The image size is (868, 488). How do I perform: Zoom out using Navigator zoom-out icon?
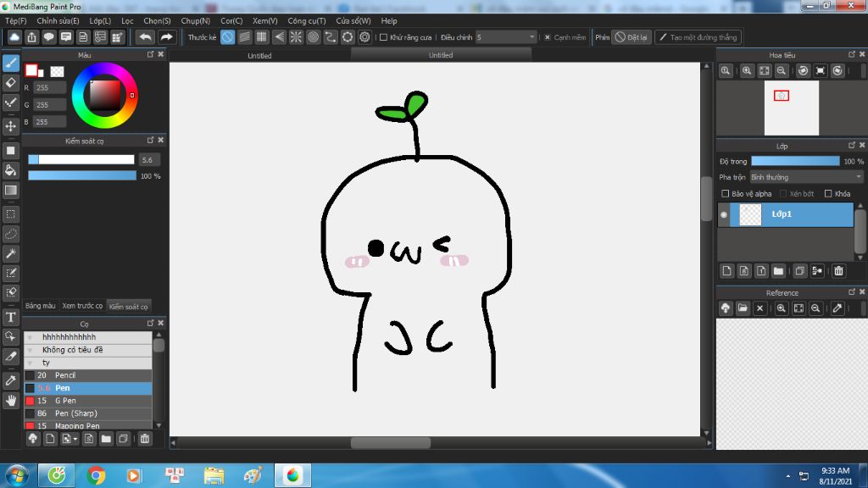[x=781, y=71]
